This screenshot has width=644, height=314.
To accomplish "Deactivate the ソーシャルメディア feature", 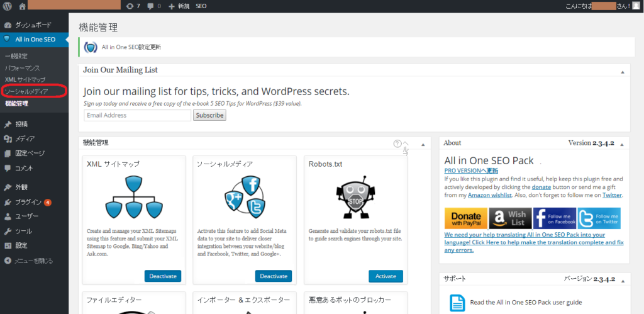I will coord(274,276).
